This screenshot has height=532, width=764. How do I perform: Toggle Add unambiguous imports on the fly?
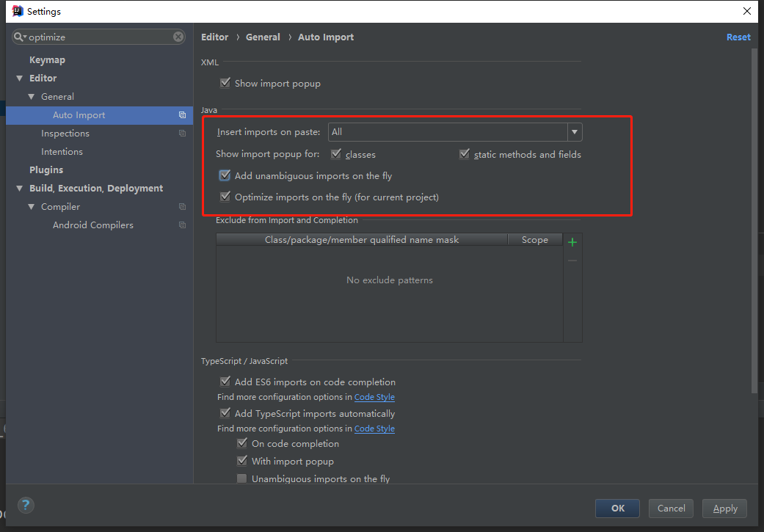coord(225,175)
